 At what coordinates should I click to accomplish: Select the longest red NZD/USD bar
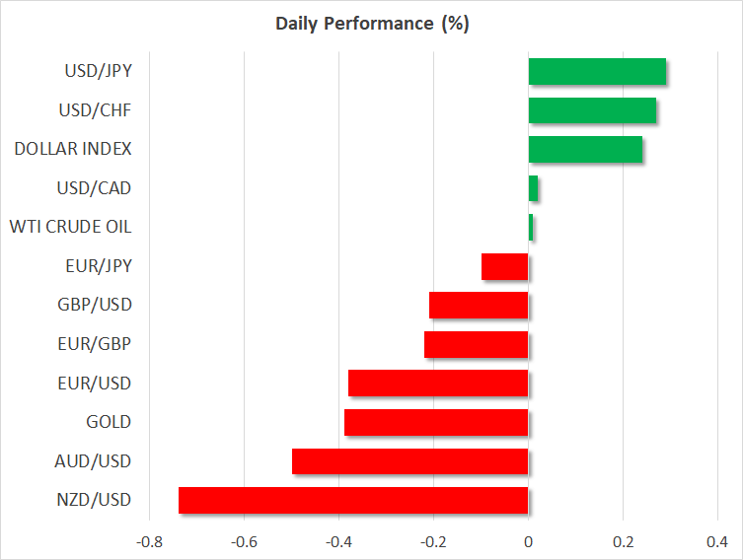[353, 500]
